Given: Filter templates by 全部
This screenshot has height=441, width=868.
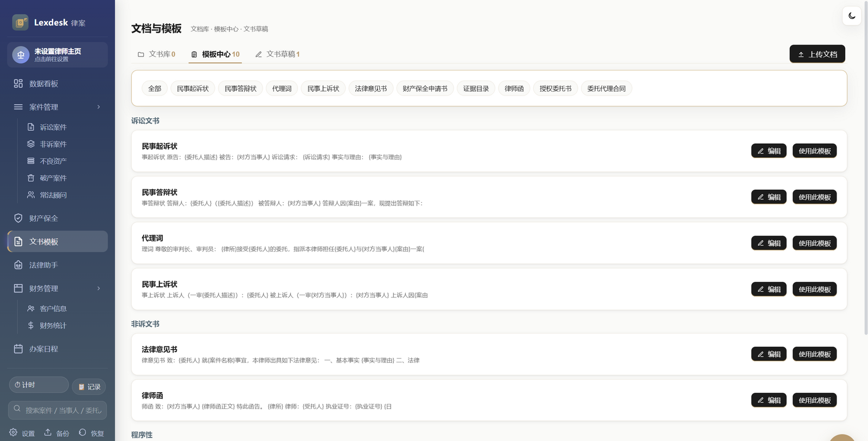Looking at the screenshot, I should [x=155, y=88].
